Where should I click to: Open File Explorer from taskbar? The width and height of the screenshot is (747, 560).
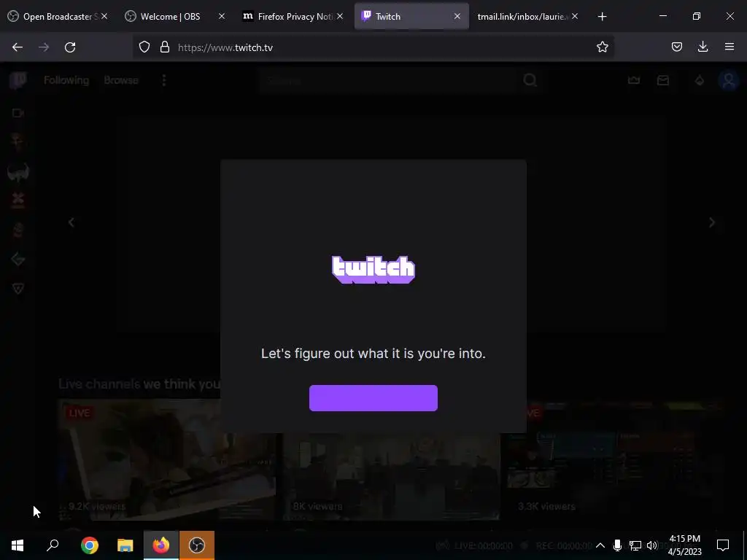tap(125, 545)
